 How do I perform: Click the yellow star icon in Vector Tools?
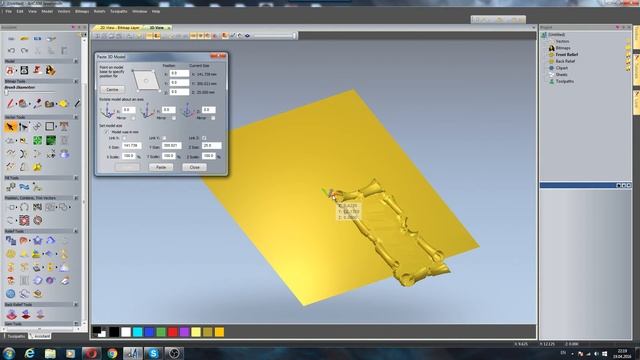pos(37,167)
